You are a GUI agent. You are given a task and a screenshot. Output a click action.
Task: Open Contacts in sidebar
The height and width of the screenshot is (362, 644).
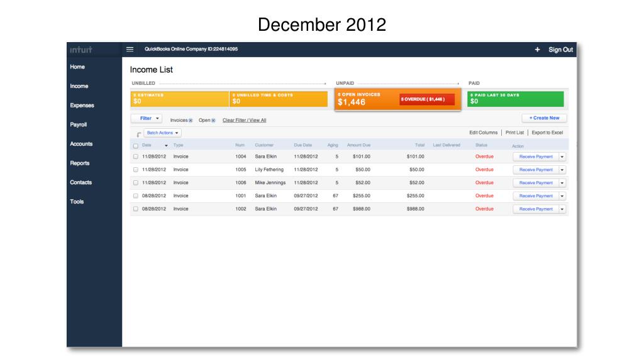[80, 183]
